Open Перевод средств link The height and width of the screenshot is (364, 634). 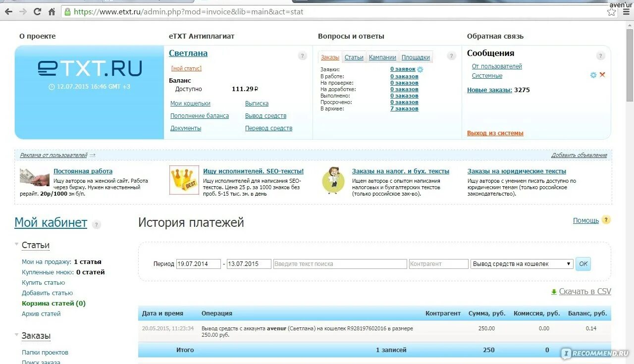pyautogui.click(x=268, y=128)
